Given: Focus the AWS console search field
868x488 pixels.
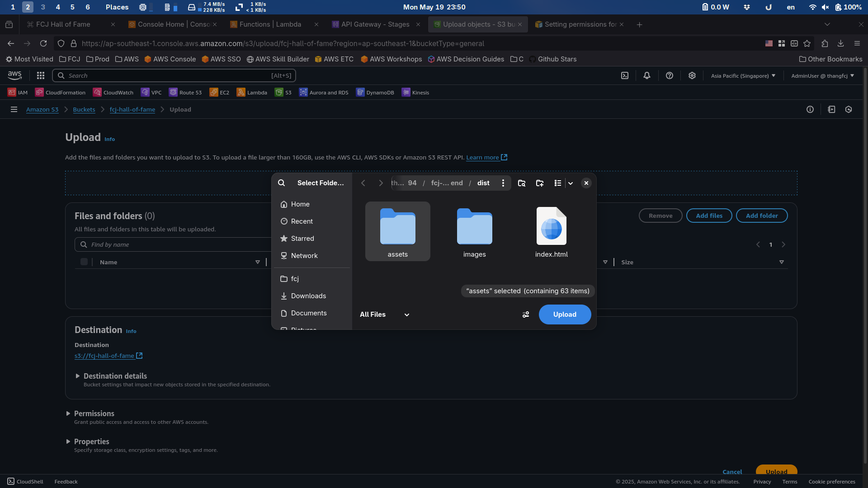Looking at the screenshot, I should click(174, 75).
